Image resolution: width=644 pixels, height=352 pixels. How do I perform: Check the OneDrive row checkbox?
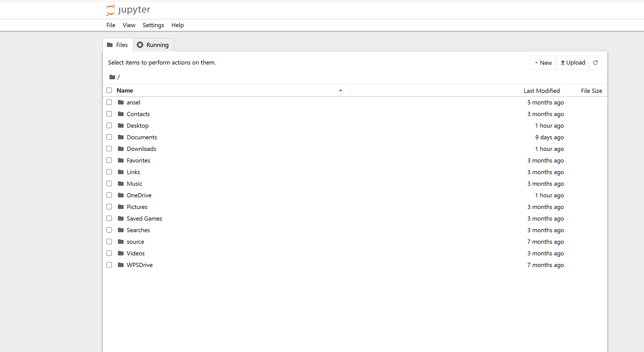tap(109, 195)
